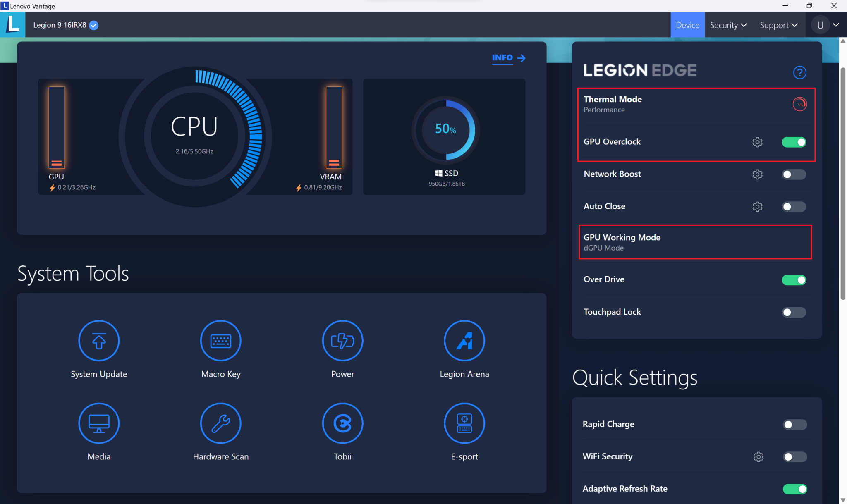Expand the Security dropdown menu

[728, 25]
